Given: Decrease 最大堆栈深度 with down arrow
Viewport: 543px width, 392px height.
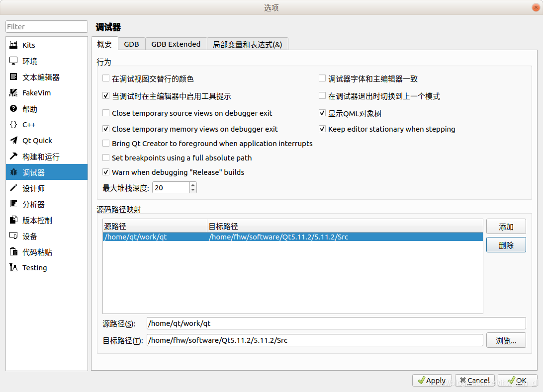Looking at the screenshot, I should tap(193, 190).
